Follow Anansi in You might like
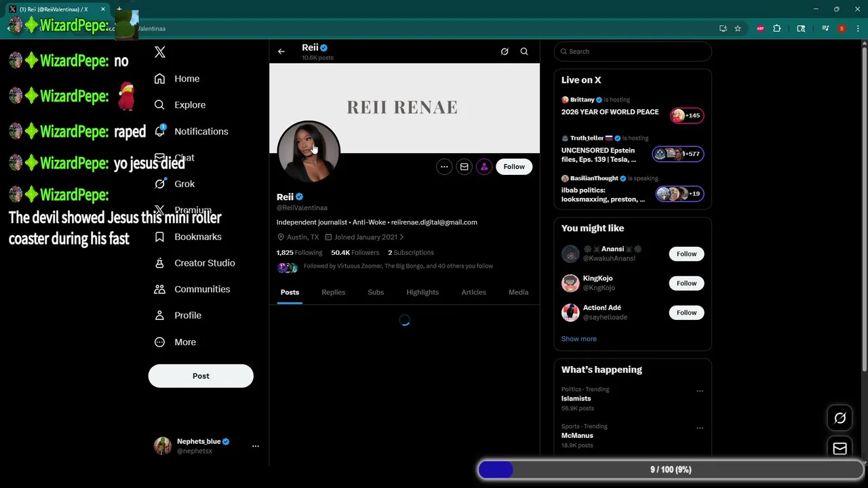The height and width of the screenshot is (488, 868). tap(686, 254)
